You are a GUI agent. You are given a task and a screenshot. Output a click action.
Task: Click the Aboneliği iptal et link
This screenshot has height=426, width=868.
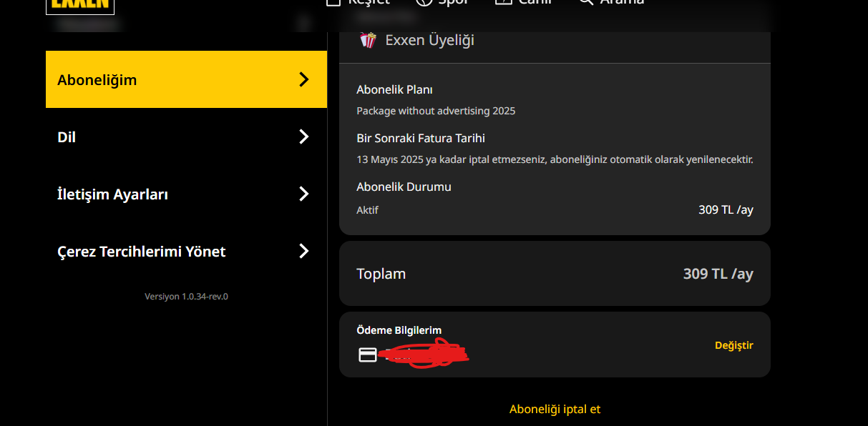[x=555, y=410]
